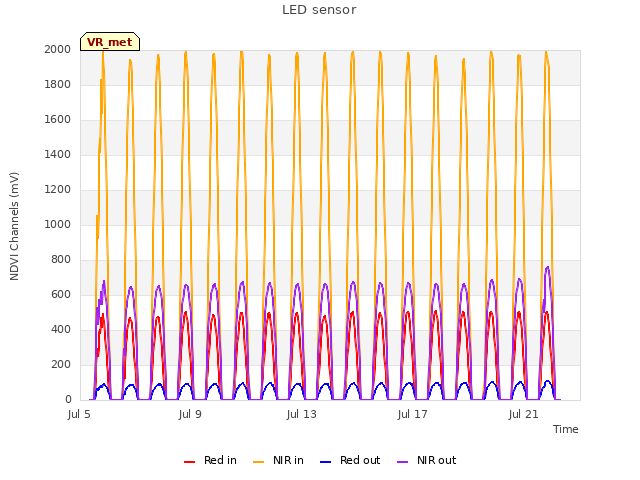This screenshot has width=640, height=480.
Task: Click the 600 y-axis tick label
Action: click(x=61, y=294)
